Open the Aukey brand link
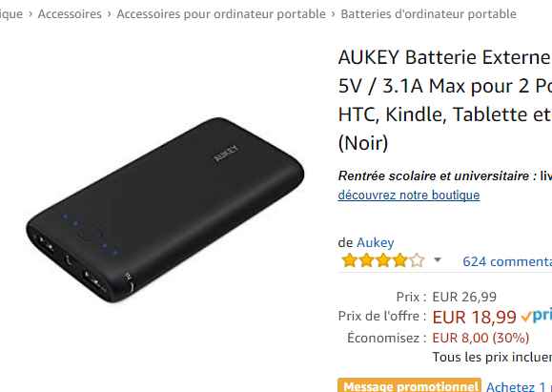552x392 pixels. pos(376,242)
